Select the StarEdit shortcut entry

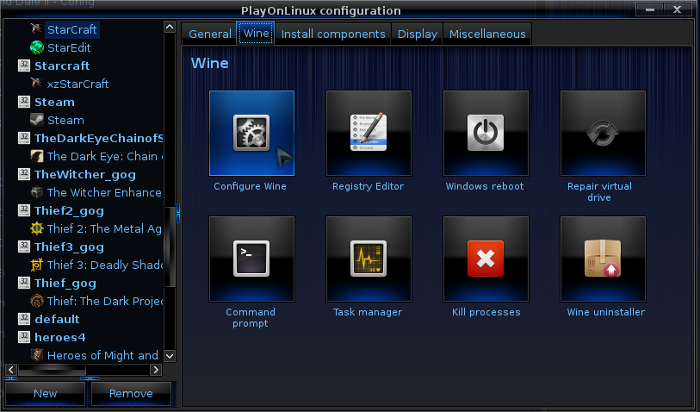coord(69,47)
